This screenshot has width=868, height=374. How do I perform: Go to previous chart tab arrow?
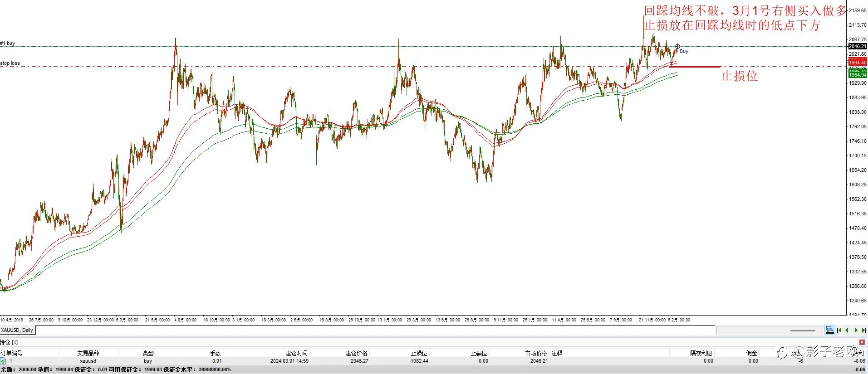[847, 330]
